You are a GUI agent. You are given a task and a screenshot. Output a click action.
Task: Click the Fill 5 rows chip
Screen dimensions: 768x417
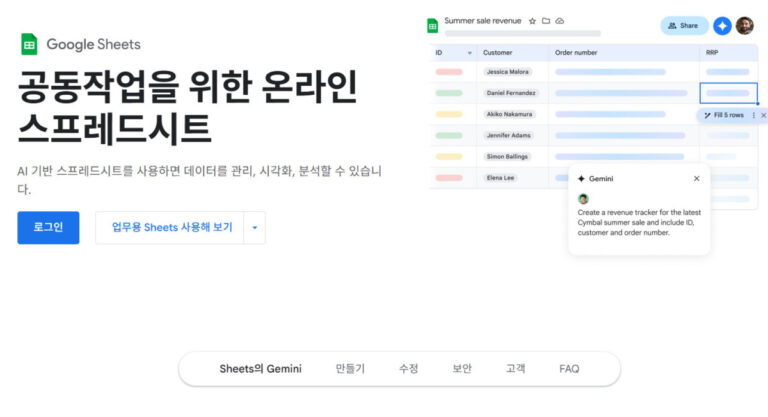coord(724,115)
